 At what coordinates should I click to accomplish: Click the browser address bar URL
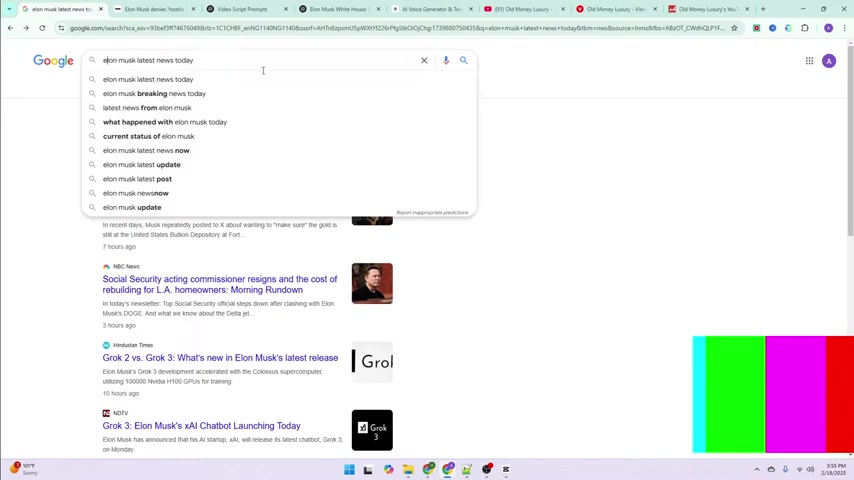pos(397,28)
